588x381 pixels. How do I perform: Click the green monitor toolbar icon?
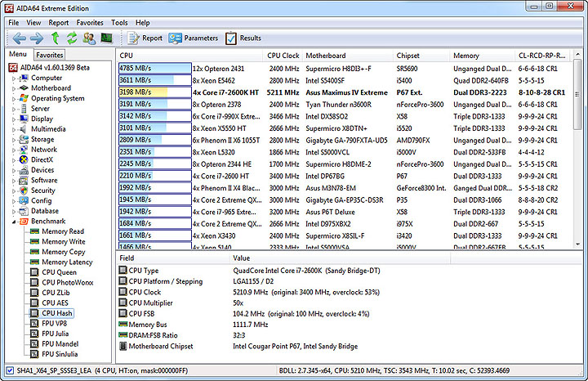click(106, 38)
